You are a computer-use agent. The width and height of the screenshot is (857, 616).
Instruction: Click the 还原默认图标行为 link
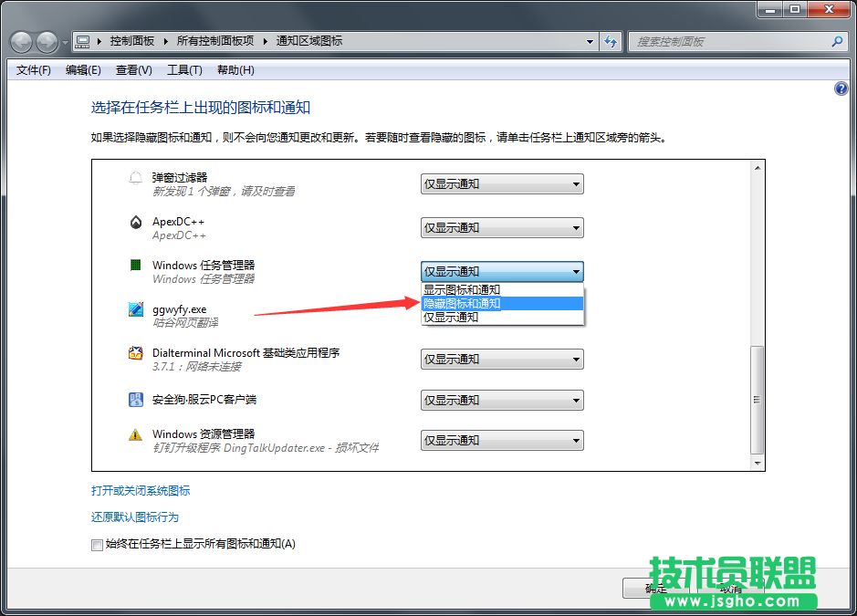pyautogui.click(x=135, y=516)
